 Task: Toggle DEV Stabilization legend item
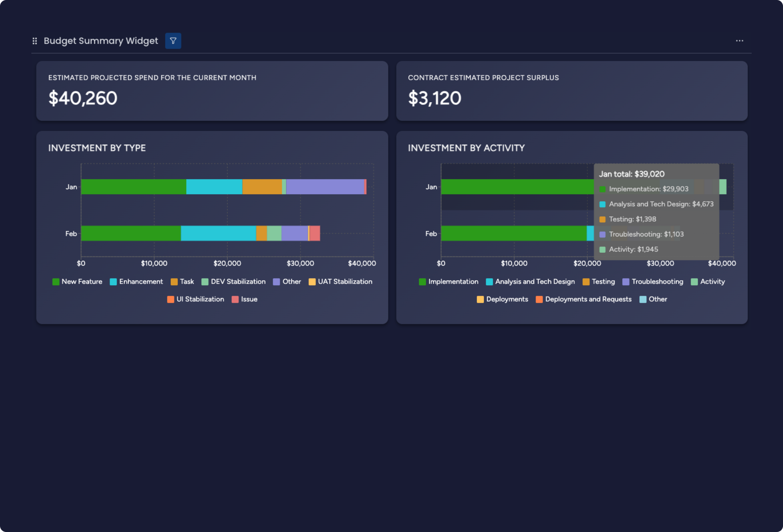[233, 282]
